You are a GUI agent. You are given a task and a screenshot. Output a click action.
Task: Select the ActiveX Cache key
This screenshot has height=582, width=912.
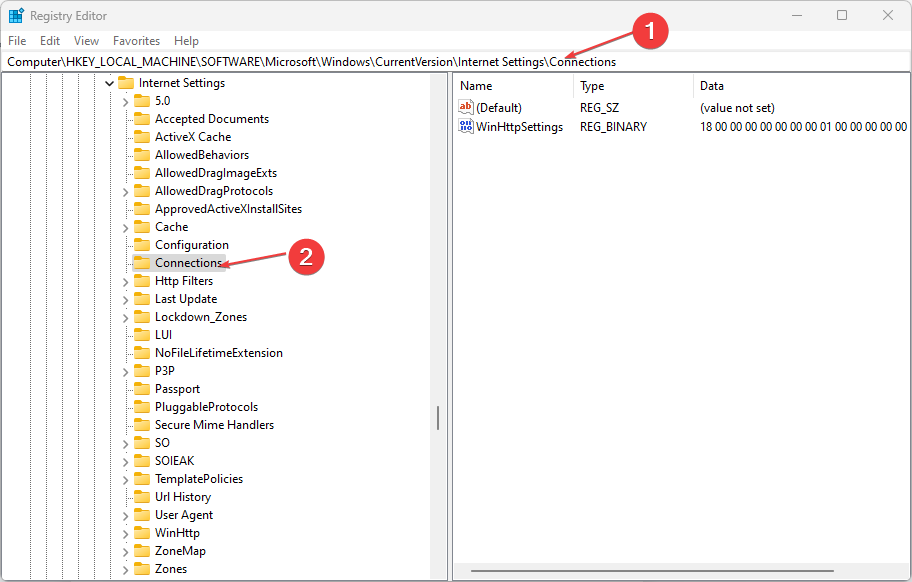pos(193,137)
